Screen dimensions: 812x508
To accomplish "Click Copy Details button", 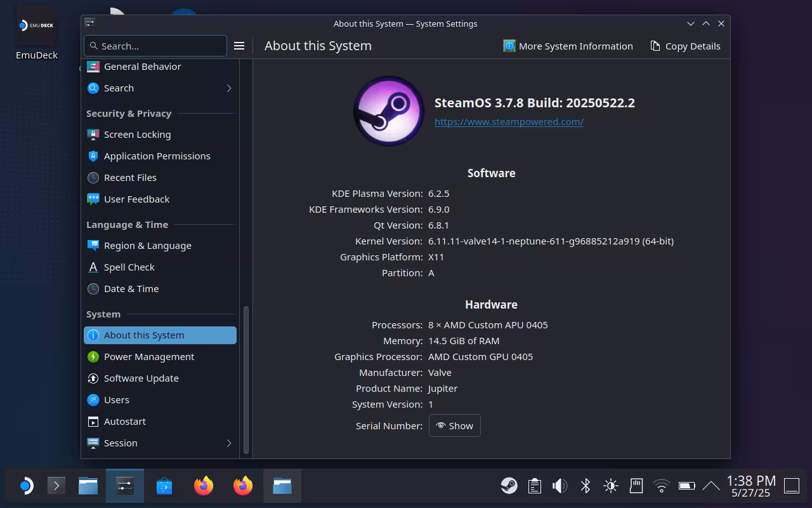I will coord(685,46).
